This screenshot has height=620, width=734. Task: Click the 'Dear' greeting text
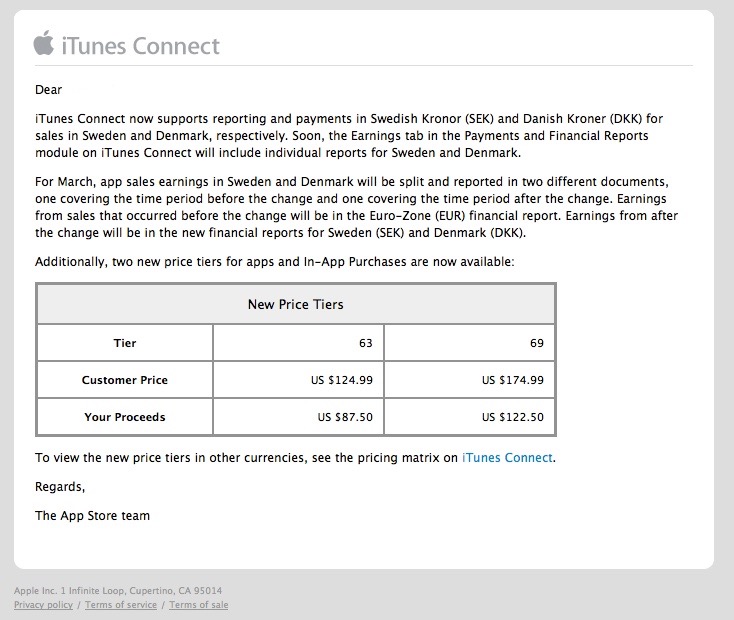[48, 90]
